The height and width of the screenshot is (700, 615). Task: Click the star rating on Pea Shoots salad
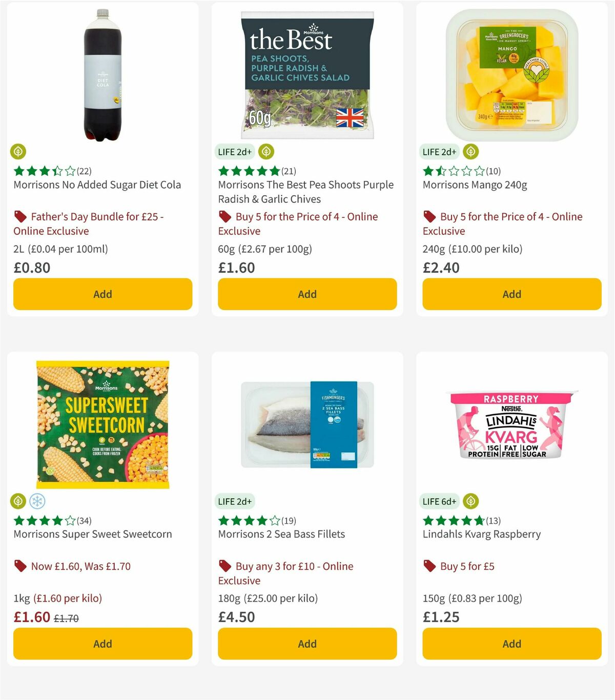(247, 171)
